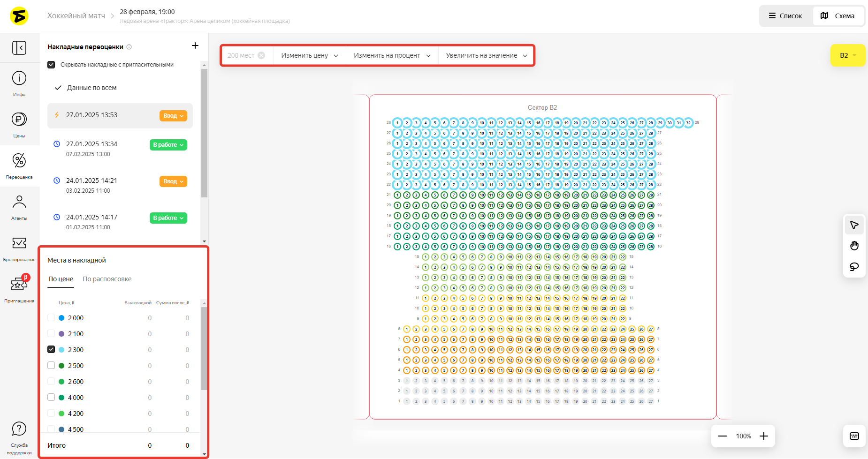The image size is (868, 459).
Task: Switch to the По распоясовке tab
Action: (x=107, y=279)
